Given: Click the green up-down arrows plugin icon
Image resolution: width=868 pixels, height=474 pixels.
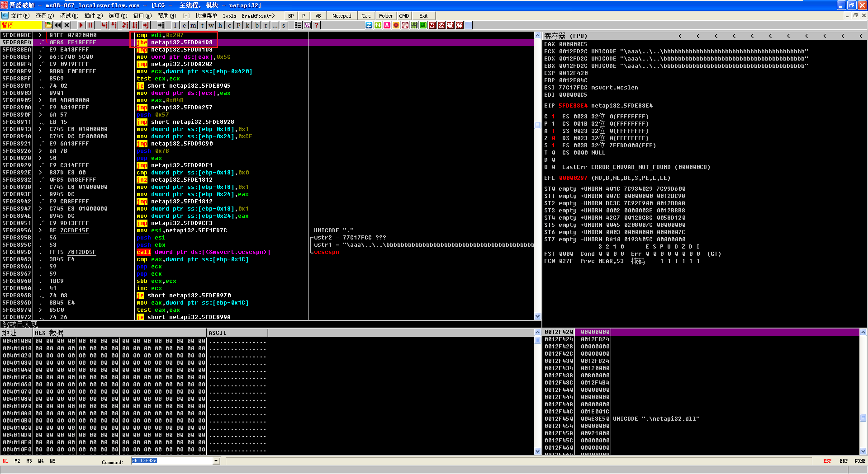Looking at the screenshot, I should coord(378,25).
